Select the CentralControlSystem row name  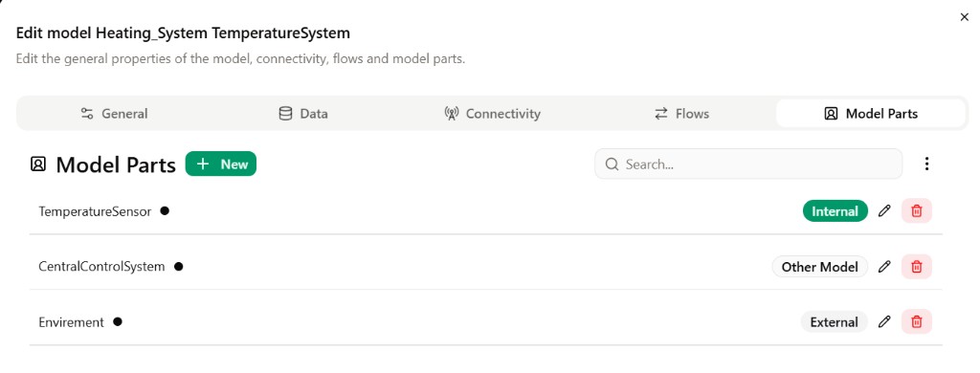point(101,267)
